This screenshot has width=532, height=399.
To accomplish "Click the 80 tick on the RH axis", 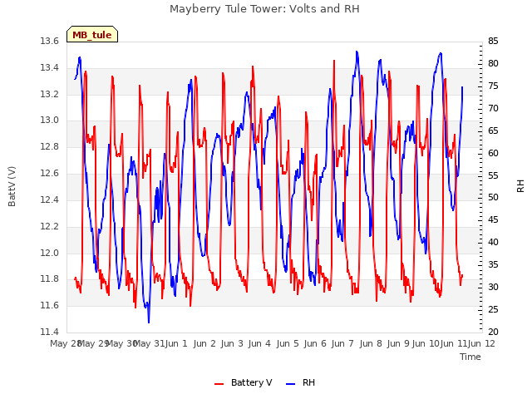I will (493, 63).
